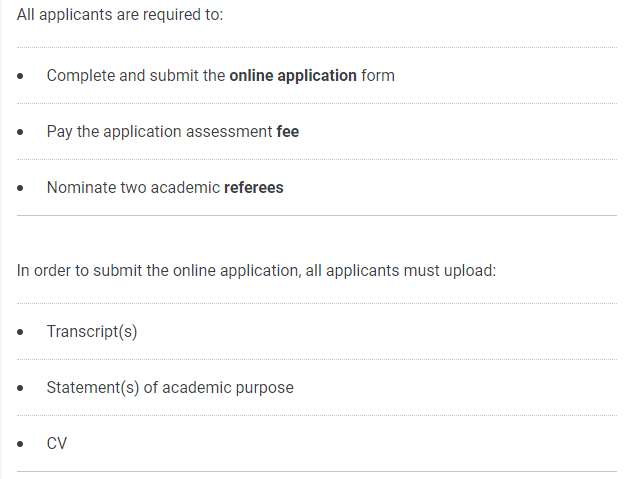Click the solid divider below referees item

pyautogui.click(x=317, y=215)
